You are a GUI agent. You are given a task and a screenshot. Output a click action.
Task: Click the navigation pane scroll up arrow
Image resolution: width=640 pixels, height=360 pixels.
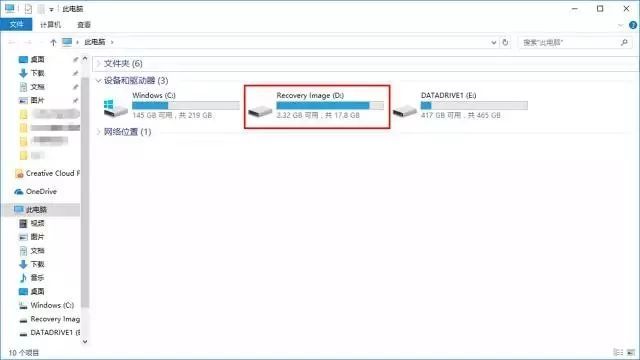coord(85,59)
